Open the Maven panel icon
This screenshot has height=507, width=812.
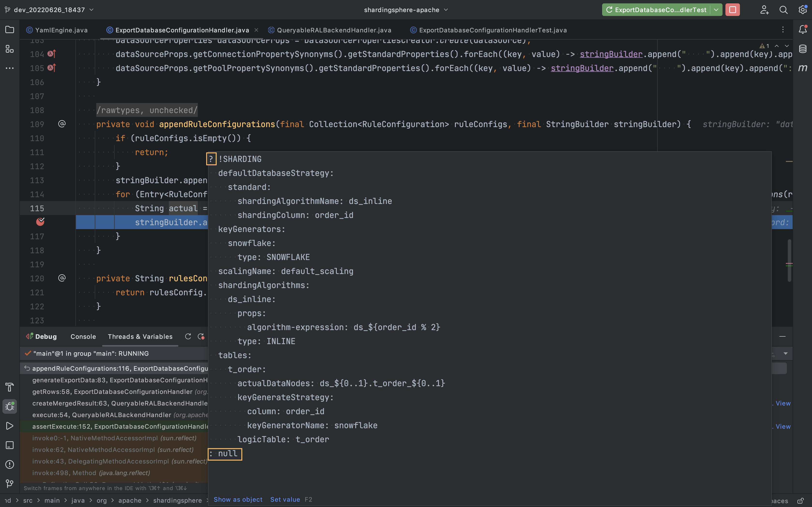click(x=803, y=68)
